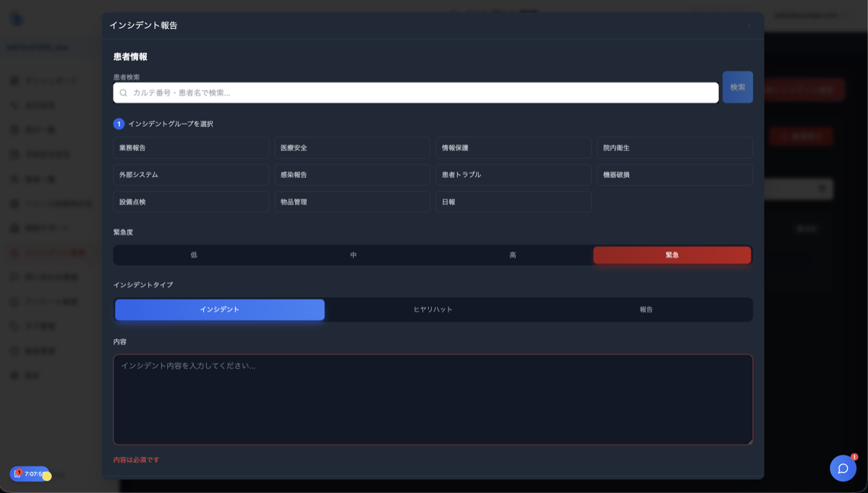
Task: Select 高 urgency level
Action: pos(513,254)
